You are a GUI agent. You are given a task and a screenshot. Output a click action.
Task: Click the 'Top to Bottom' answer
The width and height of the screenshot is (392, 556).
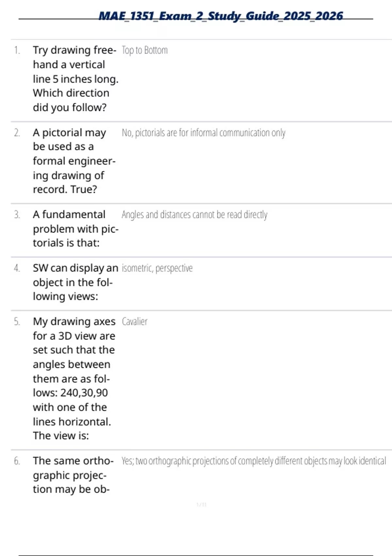point(145,50)
